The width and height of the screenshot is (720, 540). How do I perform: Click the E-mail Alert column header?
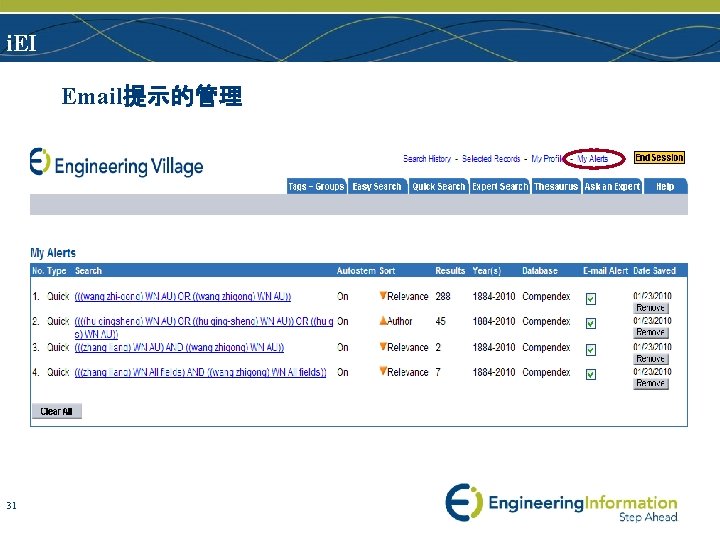[x=605, y=270]
